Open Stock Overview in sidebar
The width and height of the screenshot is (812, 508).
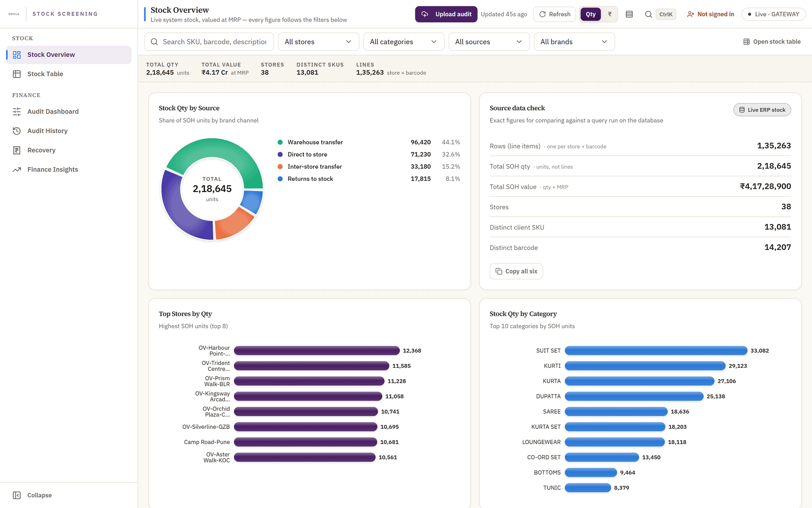pos(69,55)
